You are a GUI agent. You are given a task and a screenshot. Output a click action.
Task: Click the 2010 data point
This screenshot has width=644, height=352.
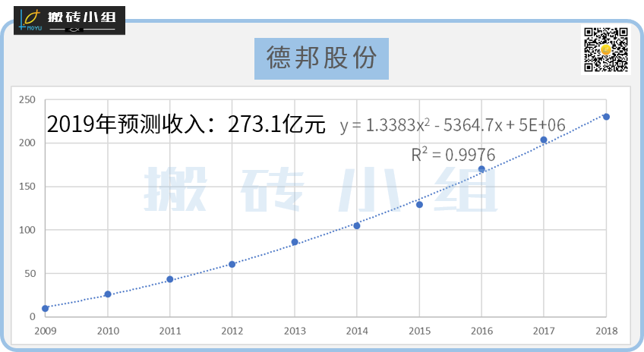108,294
